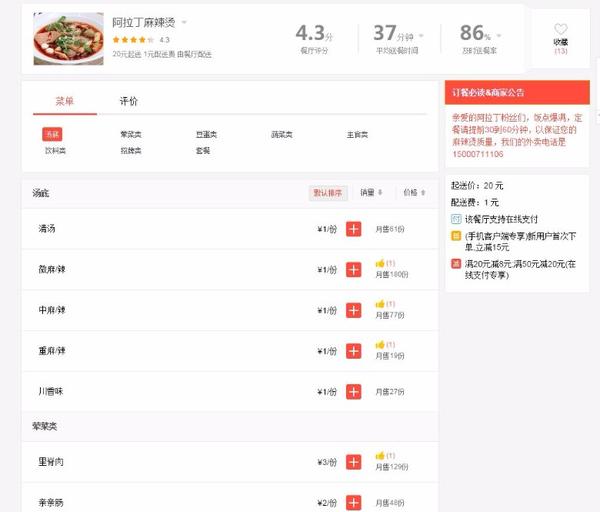Sort dishes by 销量

coord(371,192)
